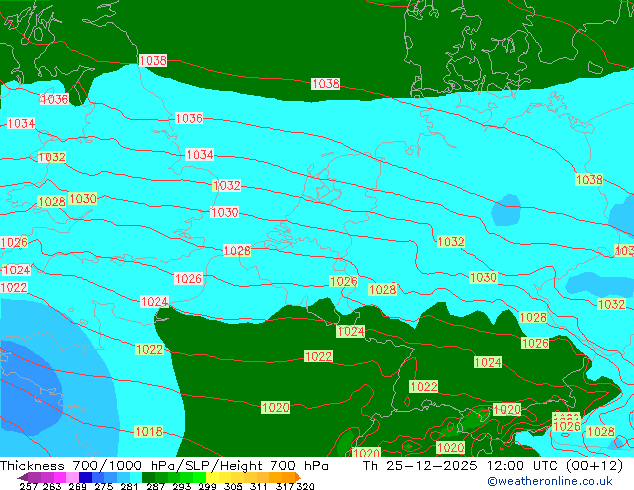Pick the bright magenta legend swatch
Image resolution: width=634 pixels, height=490 pixels.
point(60,477)
